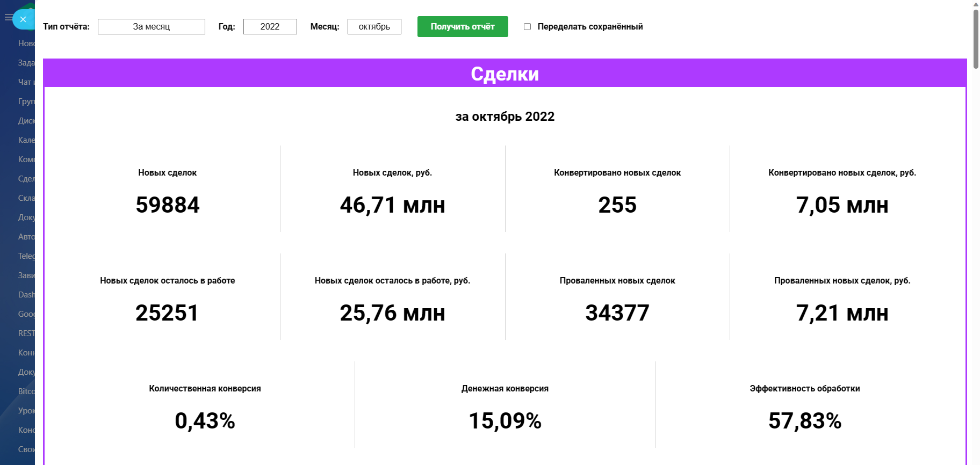Expand the Год selector showing 2022
The width and height of the screenshot is (980, 465).
(x=270, y=26)
